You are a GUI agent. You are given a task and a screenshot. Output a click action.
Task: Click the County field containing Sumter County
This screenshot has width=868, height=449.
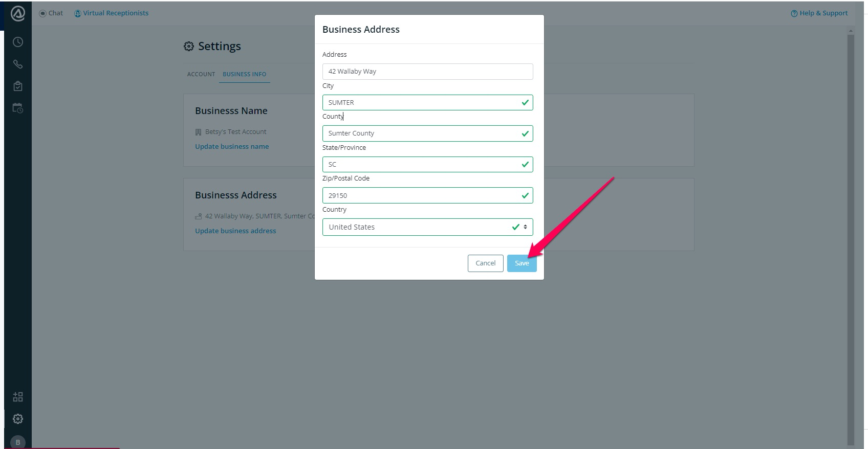click(x=428, y=133)
